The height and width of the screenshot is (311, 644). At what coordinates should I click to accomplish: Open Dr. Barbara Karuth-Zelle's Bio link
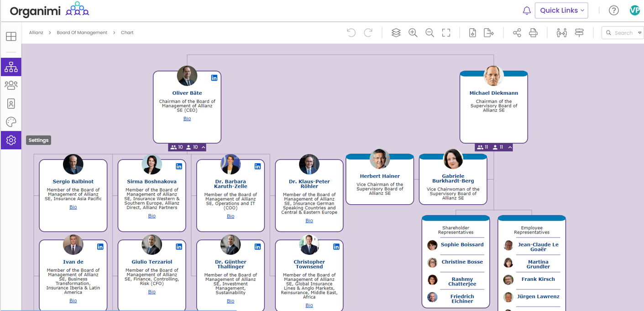[230, 216]
